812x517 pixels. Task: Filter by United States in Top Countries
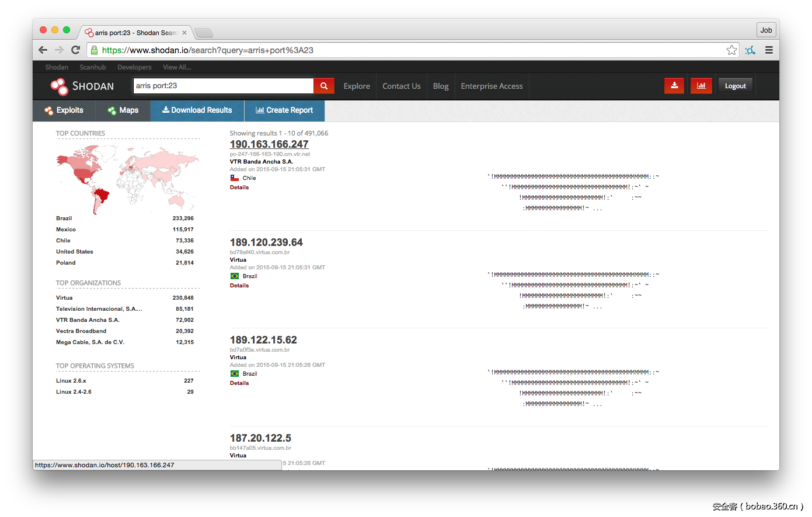coord(75,252)
